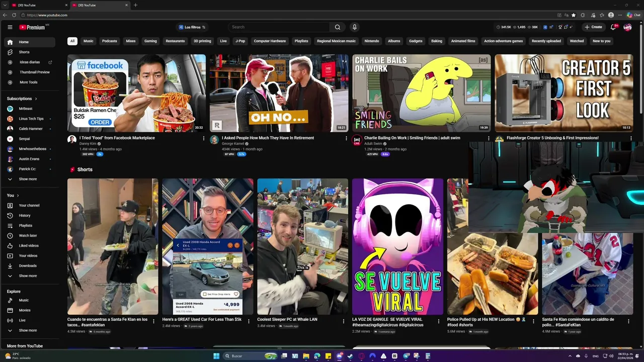Open History in the sidebar
The width and height of the screenshot is (644, 362).
30,215
